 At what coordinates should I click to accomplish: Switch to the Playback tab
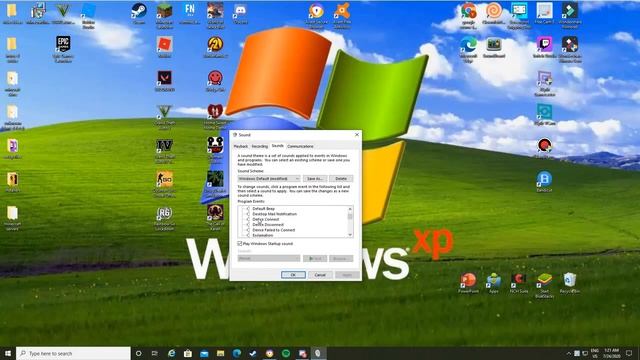[241, 146]
